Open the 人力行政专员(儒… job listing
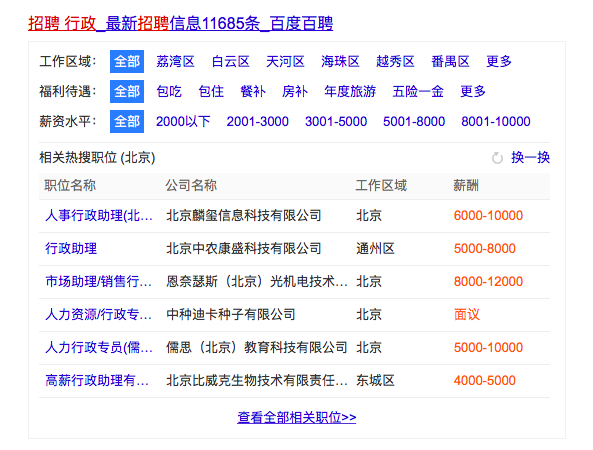The width and height of the screenshot is (593, 450). [x=99, y=347]
